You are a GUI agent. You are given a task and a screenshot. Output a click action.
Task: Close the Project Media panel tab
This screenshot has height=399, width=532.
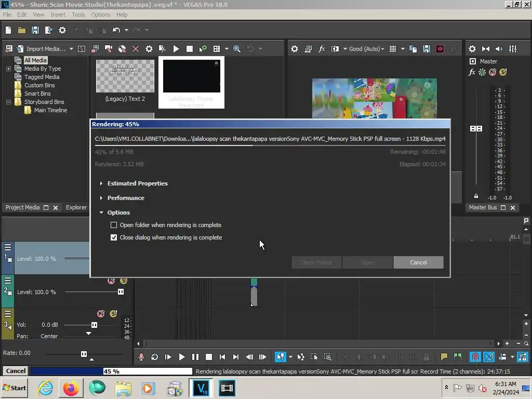[x=56, y=208]
